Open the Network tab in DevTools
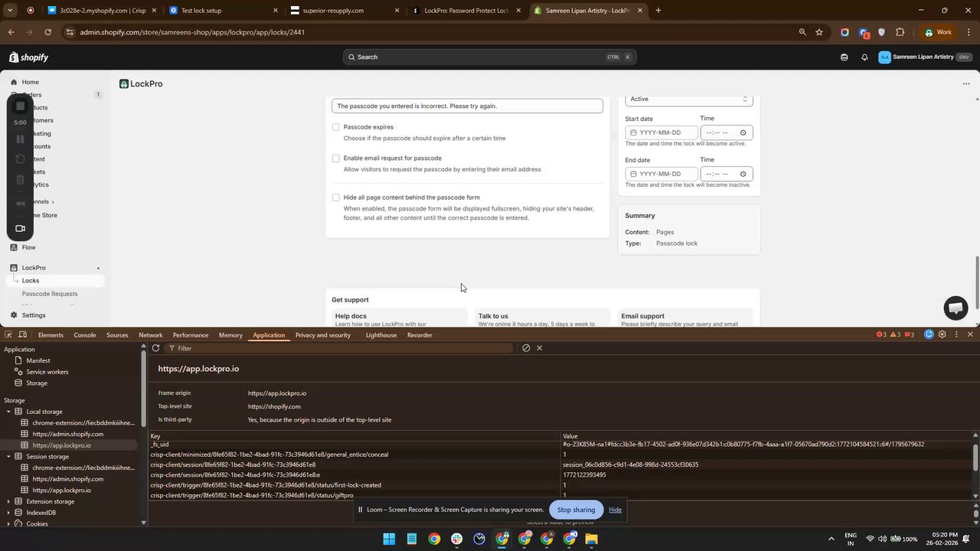980x551 pixels. pyautogui.click(x=151, y=335)
